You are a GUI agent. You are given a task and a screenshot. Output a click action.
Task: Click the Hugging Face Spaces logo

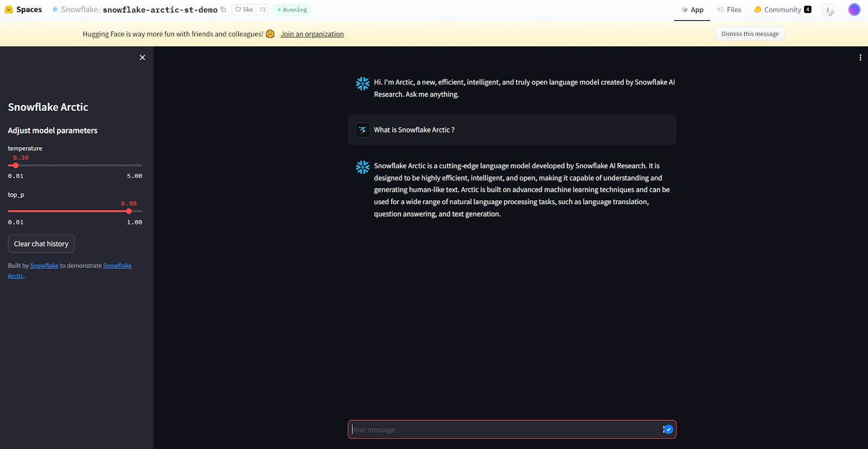pos(9,10)
